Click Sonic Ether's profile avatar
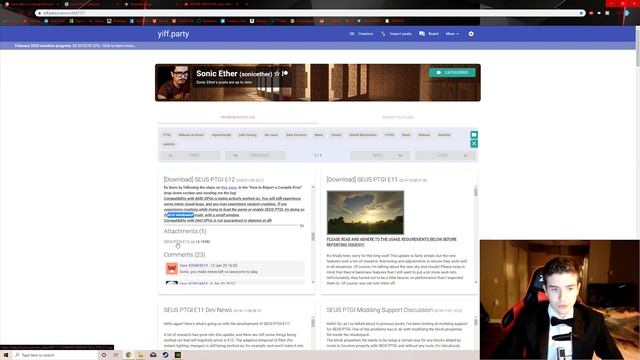The width and height of the screenshot is (640, 360). [174, 82]
